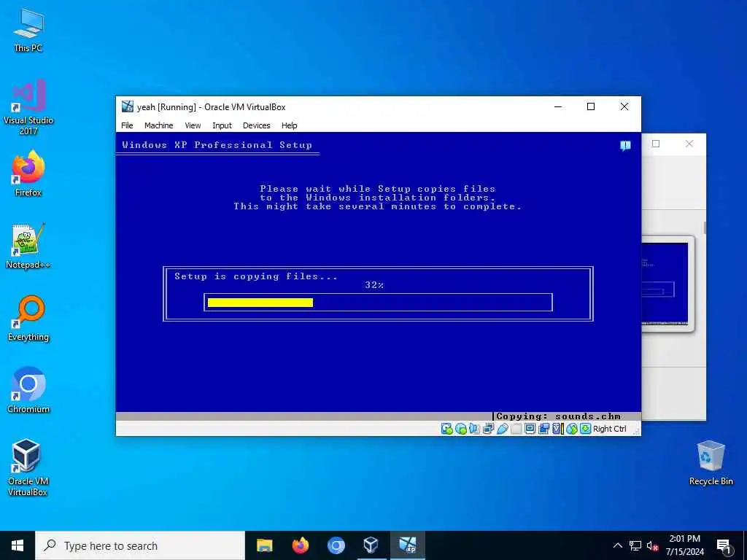Open the Input menu
The width and height of the screenshot is (747, 560).
point(222,125)
